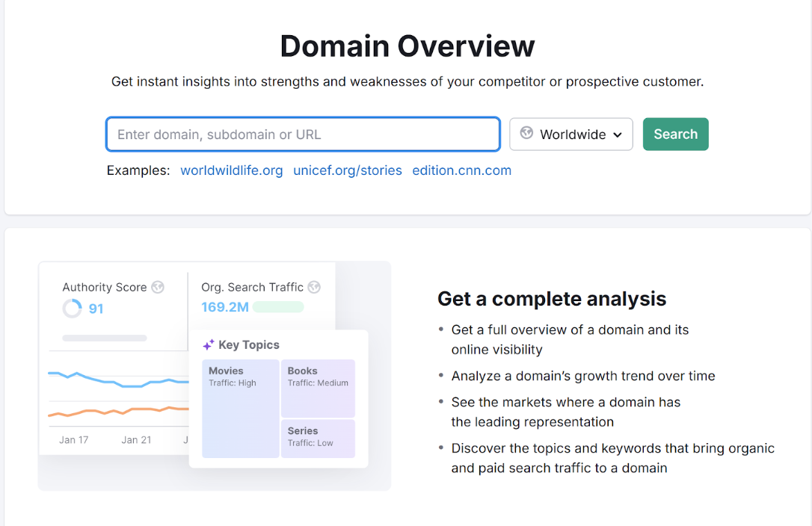The height and width of the screenshot is (526, 812).
Task: Click the orange trend line in chart
Action: pos(112,411)
